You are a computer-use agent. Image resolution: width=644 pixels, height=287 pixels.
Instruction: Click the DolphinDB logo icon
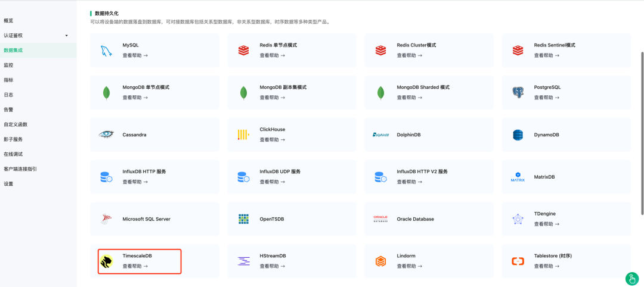[x=380, y=135]
